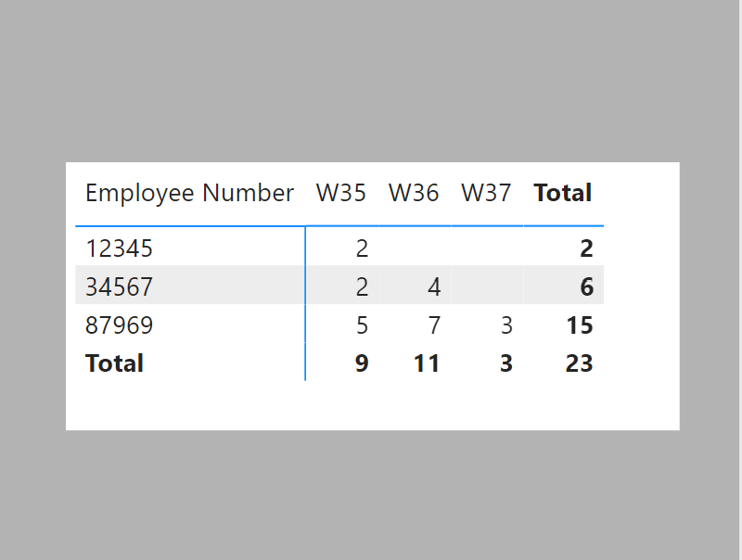Click W35 value 5 for employee 87969
This screenshot has width=742, height=560.
[x=362, y=325]
